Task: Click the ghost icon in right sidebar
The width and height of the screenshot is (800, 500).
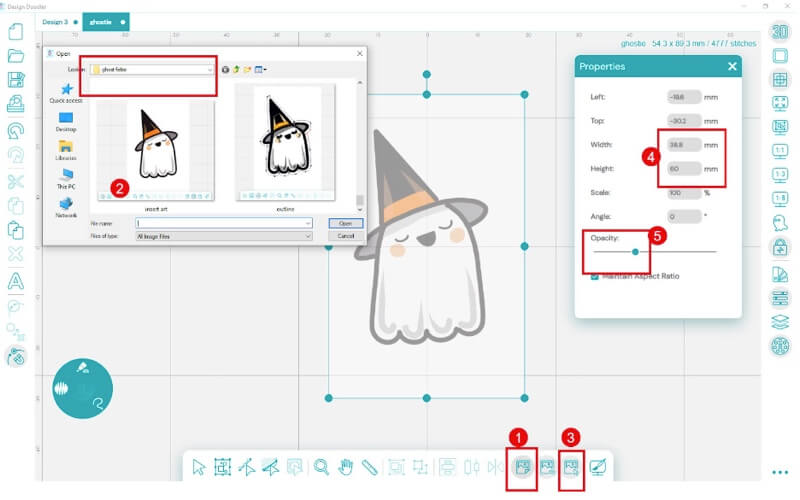Action: click(780, 223)
